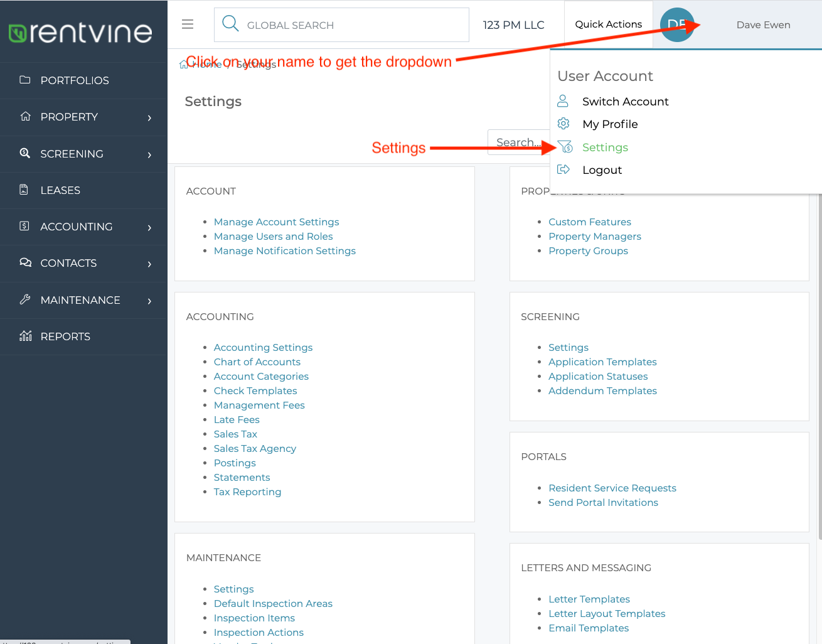Click the Portfolios folder icon
The width and height of the screenshot is (822, 644).
point(25,80)
